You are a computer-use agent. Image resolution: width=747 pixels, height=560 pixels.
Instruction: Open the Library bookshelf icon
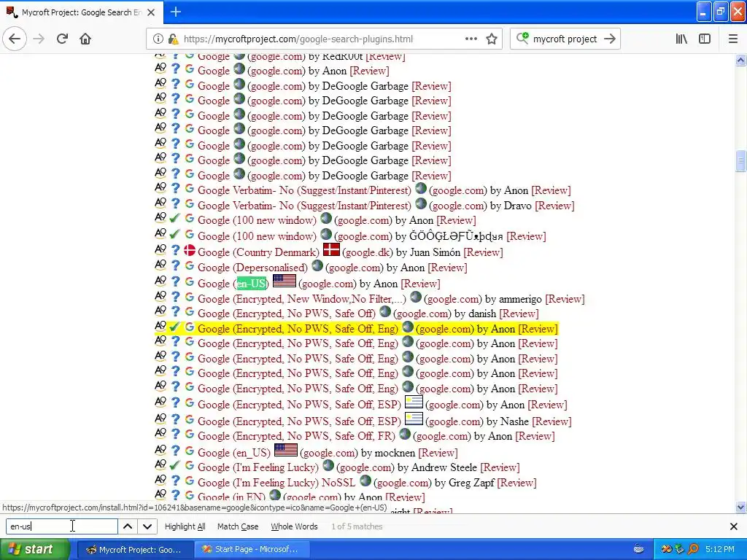[682, 39]
